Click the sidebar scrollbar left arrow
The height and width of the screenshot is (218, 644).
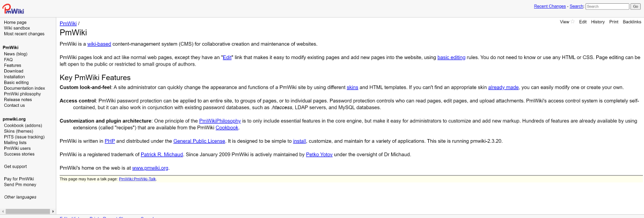pos(2,211)
